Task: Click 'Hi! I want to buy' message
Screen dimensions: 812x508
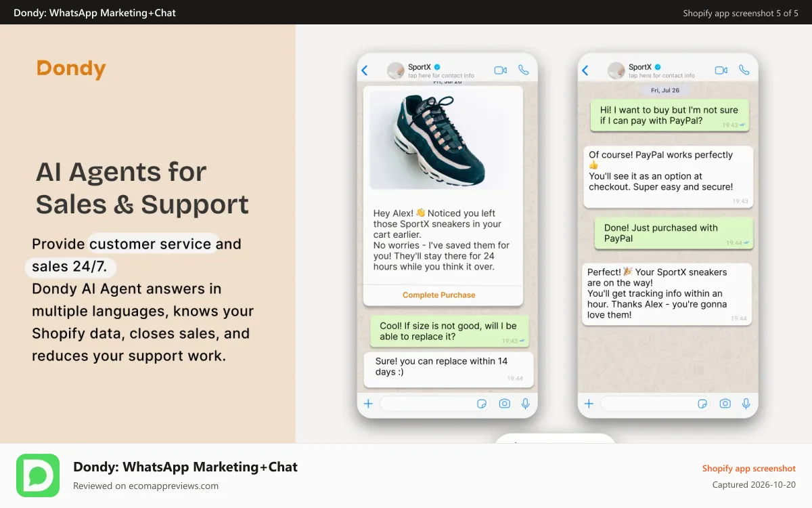Action: tap(670, 116)
